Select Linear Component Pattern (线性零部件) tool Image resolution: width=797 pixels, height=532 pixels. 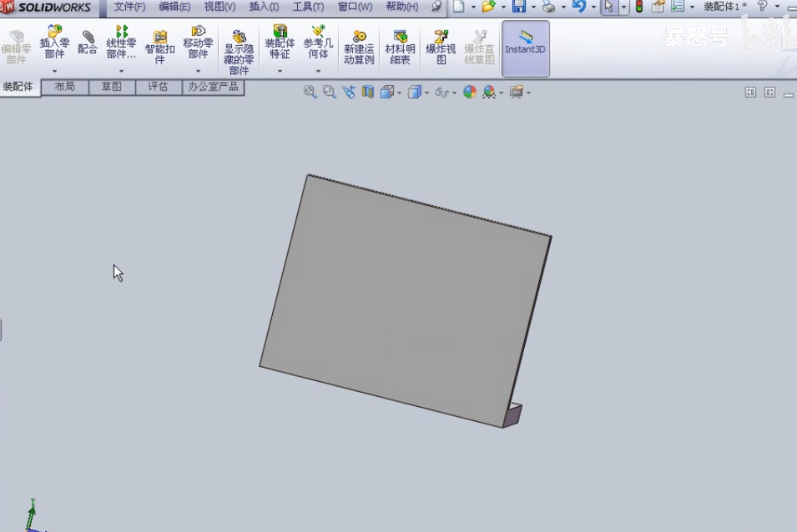point(121,43)
